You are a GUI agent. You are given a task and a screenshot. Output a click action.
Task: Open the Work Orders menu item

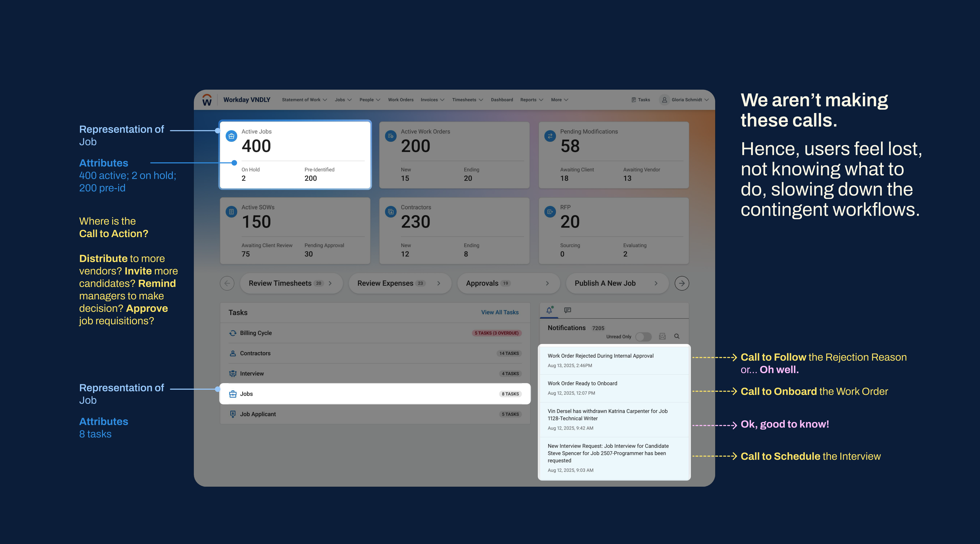pyautogui.click(x=401, y=100)
